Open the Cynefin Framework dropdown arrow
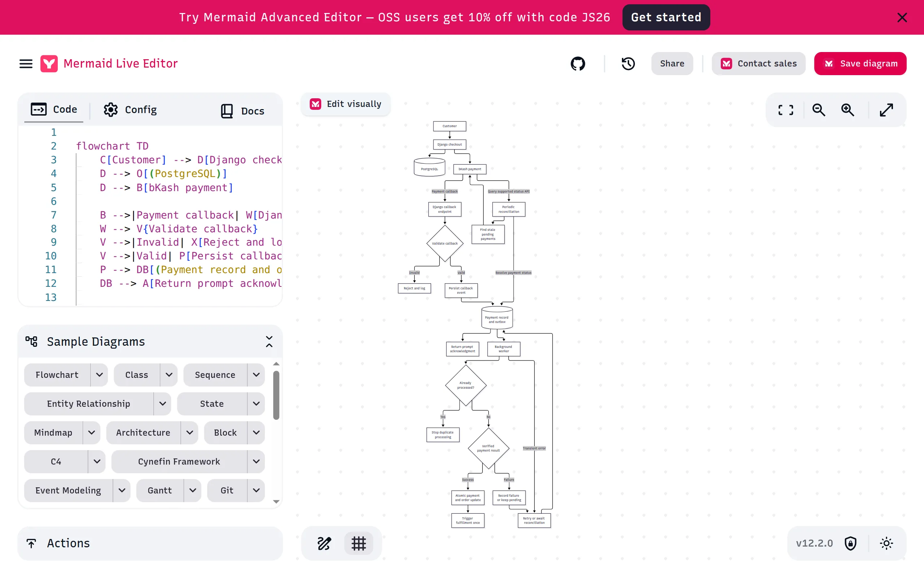The height and width of the screenshot is (578, 924). click(x=256, y=461)
